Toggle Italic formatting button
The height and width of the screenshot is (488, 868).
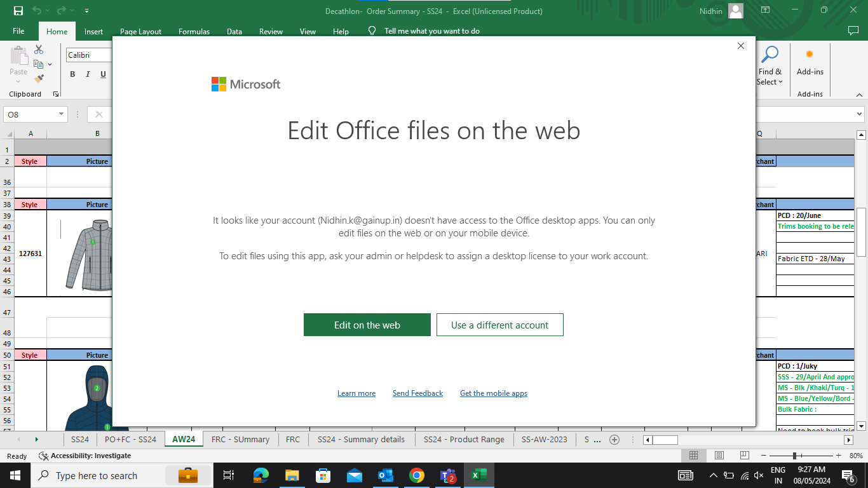[x=88, y=74]
